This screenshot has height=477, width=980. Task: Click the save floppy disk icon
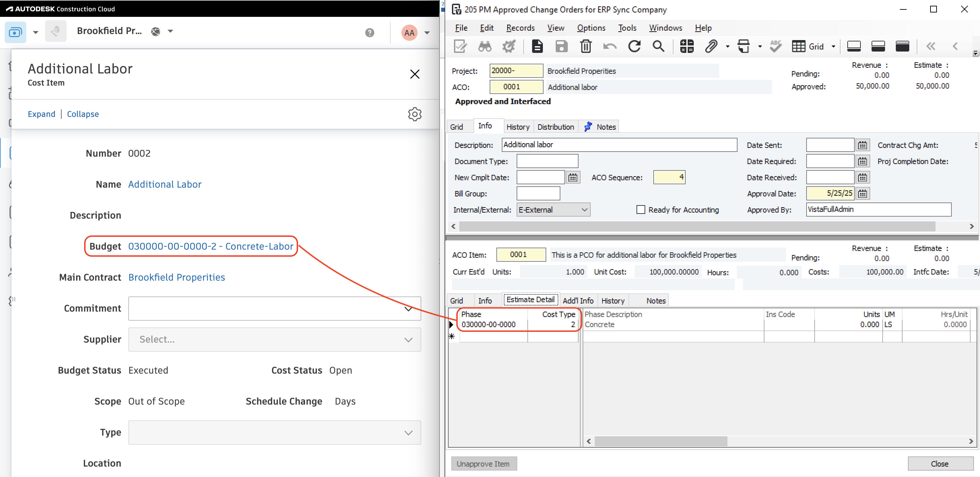tap(561, 46)
